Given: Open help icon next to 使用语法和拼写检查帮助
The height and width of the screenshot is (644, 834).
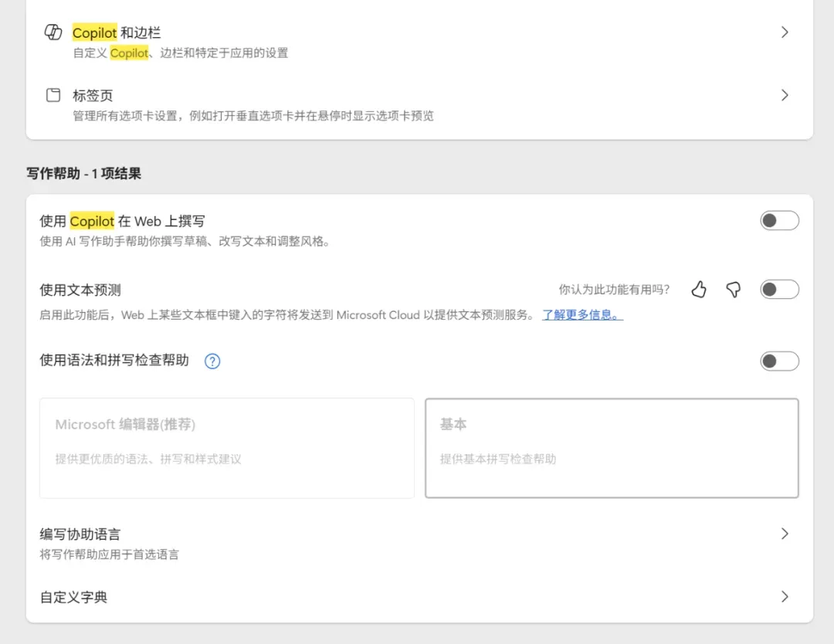Looking at the screenshot, I should [212, 361].
